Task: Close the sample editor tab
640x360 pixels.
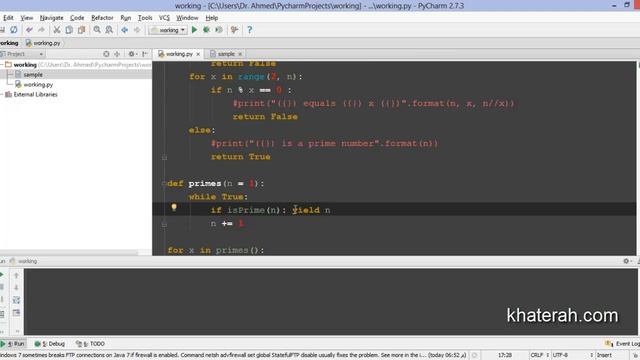Action: 240,54
